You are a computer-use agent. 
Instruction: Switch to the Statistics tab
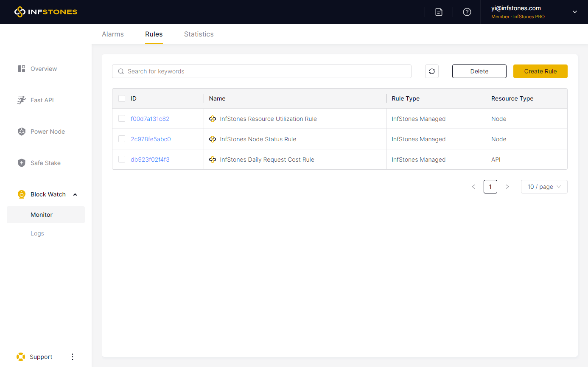pyautogui.click(x=199, y=34)
